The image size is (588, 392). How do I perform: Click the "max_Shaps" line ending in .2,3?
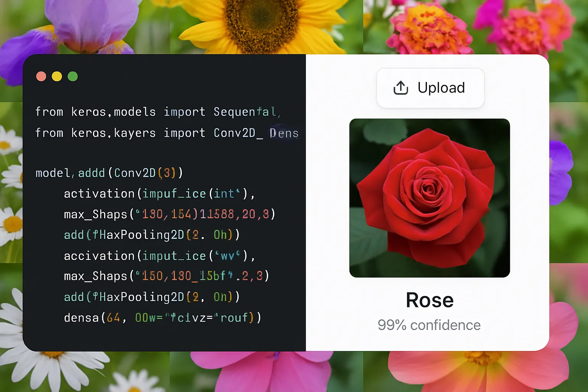(x=167, y=276)
